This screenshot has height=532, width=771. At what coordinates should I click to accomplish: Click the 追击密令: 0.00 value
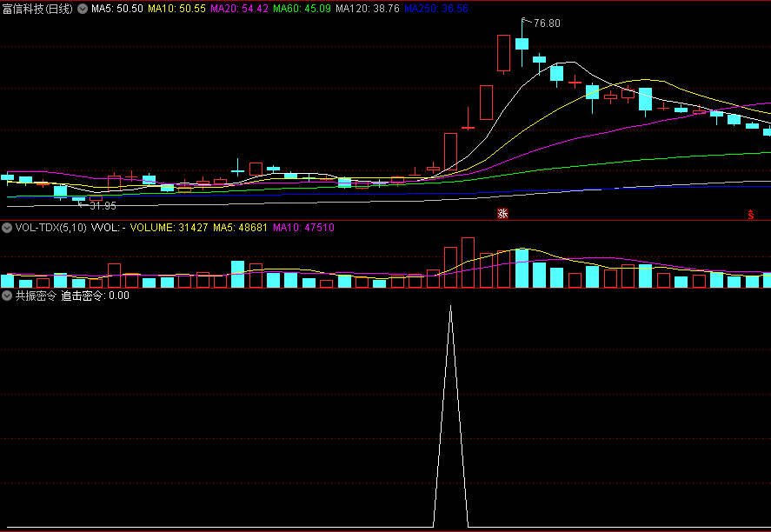(95, 296)
